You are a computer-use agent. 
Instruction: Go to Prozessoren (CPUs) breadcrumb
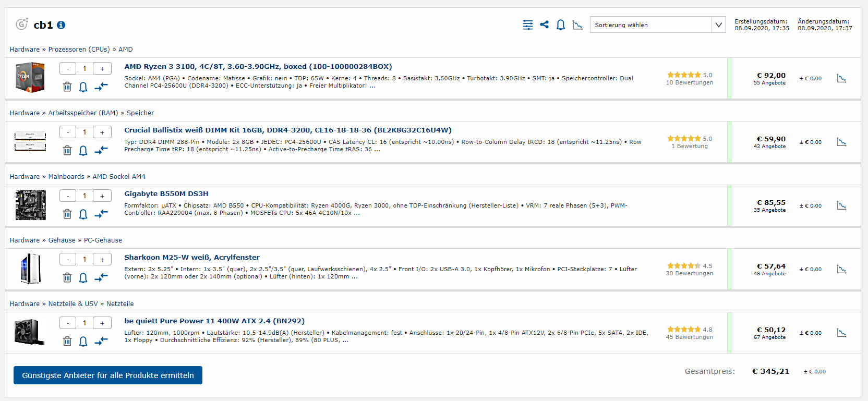[79, 50]
